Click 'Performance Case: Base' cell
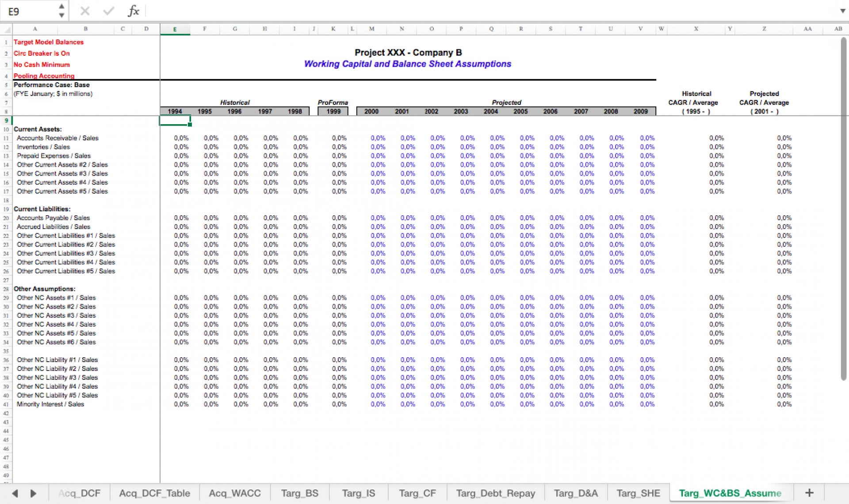849x504 pixels. click(x=51, y=85)
